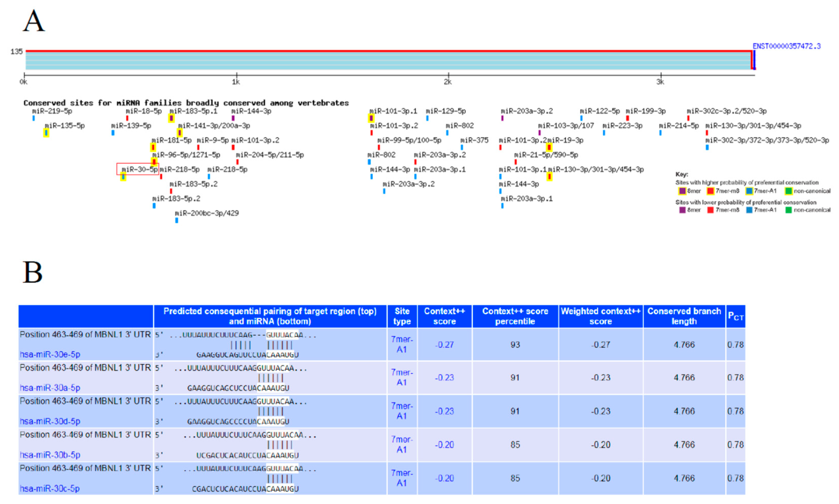
Task: Click the boxed miR-30-5p site label
Action: coord(139,169)
